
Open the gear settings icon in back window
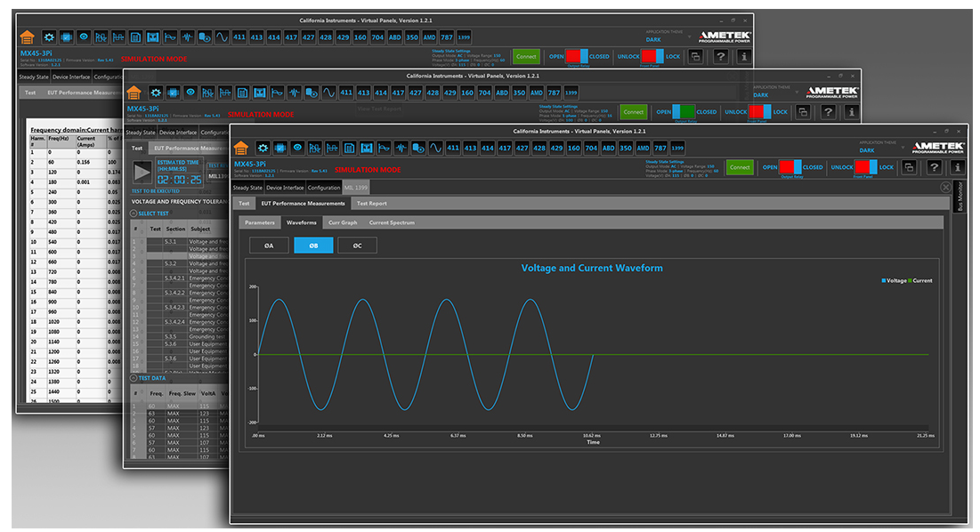[49, 37]
